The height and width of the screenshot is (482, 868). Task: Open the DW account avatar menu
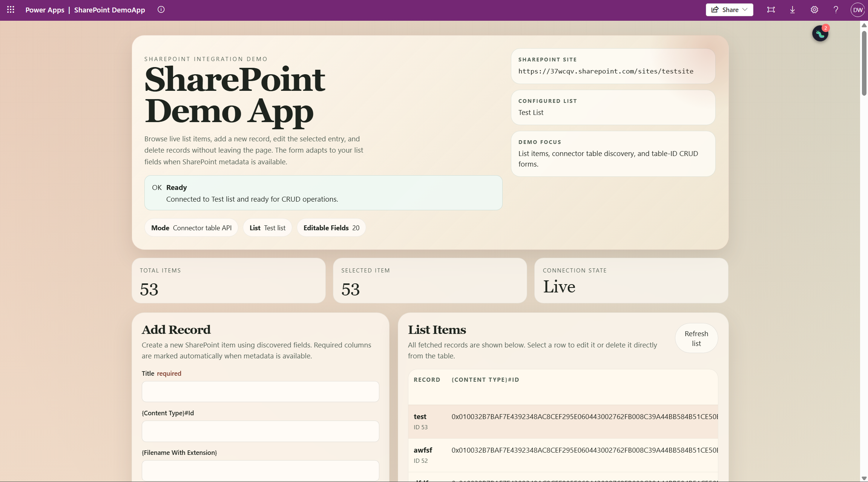pyautogui.click(x=857, y=10)
